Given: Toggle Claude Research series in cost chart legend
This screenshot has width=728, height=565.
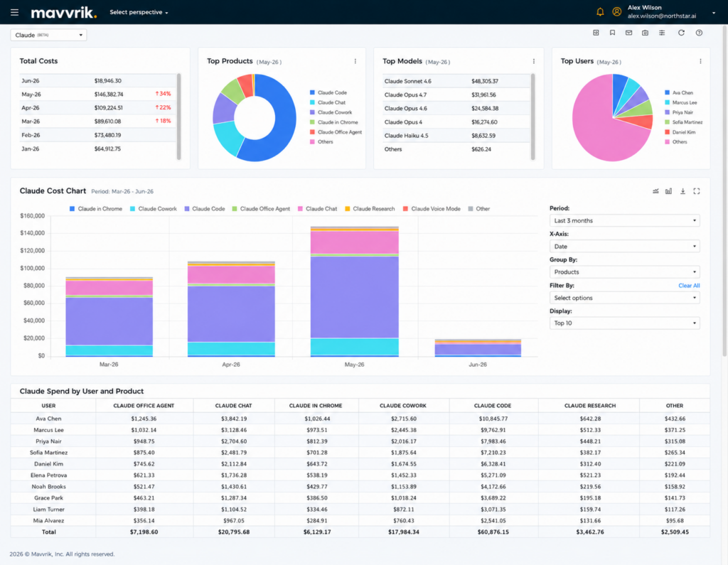Looking at the screenshot, I should tap(370, 209).
